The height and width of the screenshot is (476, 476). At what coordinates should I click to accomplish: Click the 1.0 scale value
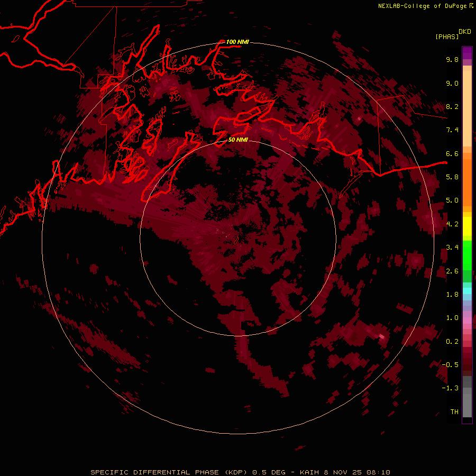pyautogui.click(x=452, y=318)
